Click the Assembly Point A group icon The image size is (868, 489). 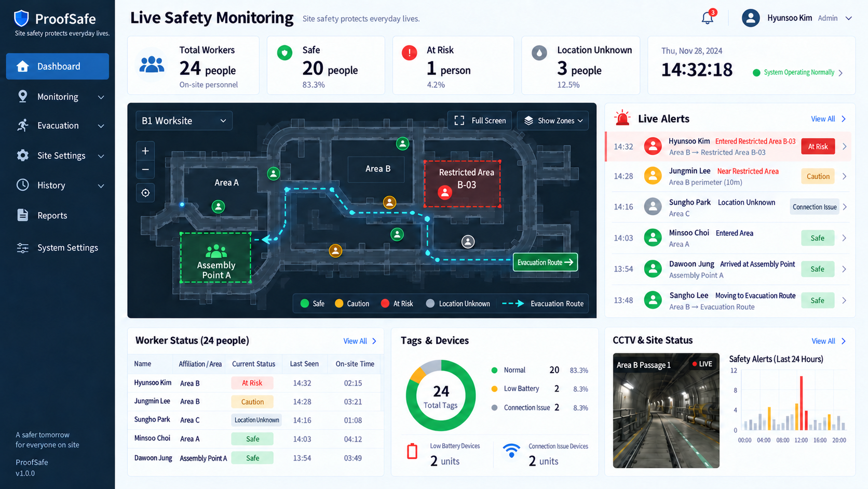pos(216,251)
